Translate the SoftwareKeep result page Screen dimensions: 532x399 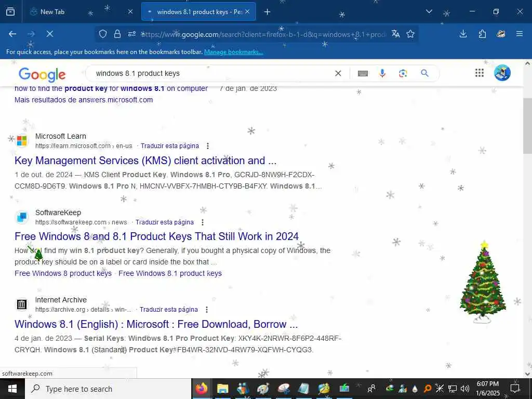pos(165,222)
